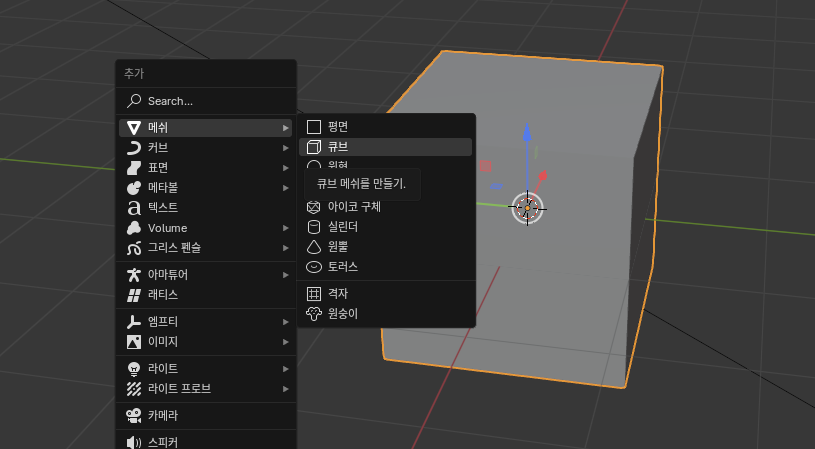Expand the 표면 submenu arrow
Viewport: 815px width, 449px height.
(x=285, y=168)
